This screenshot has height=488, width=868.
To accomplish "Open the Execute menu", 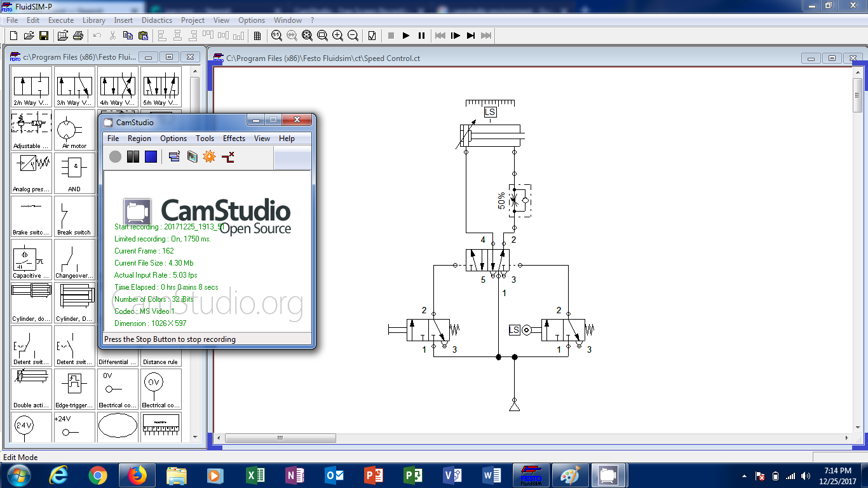I will pyautogui.click(x=61, y=20).
